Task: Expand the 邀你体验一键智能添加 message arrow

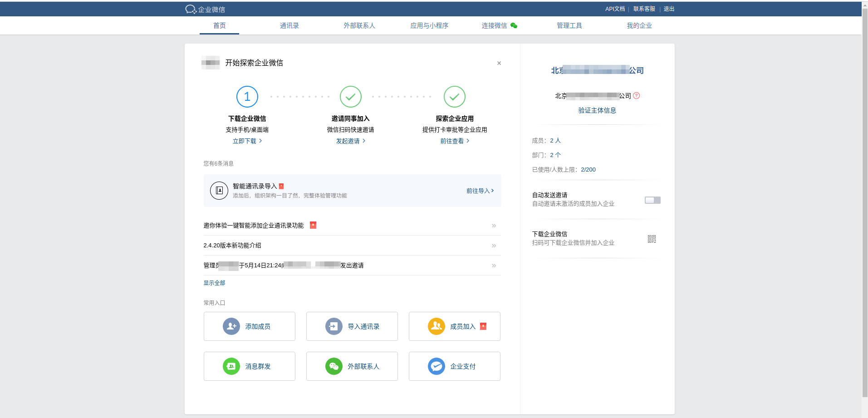Action: pos(494,226)
